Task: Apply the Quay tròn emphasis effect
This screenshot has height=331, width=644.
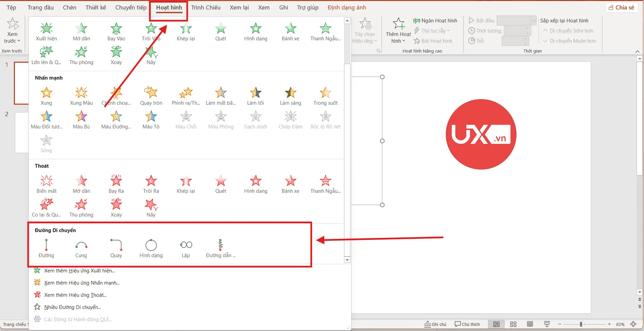Action: [151, 96]
